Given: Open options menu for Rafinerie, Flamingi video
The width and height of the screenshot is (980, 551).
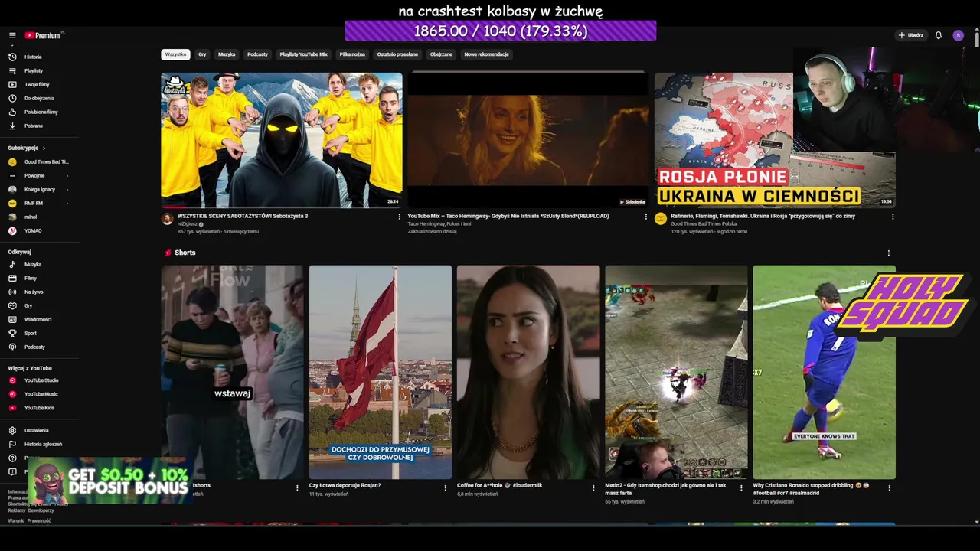Looking at the screenshot, I should pyautogui.click(x=892, y=217).
